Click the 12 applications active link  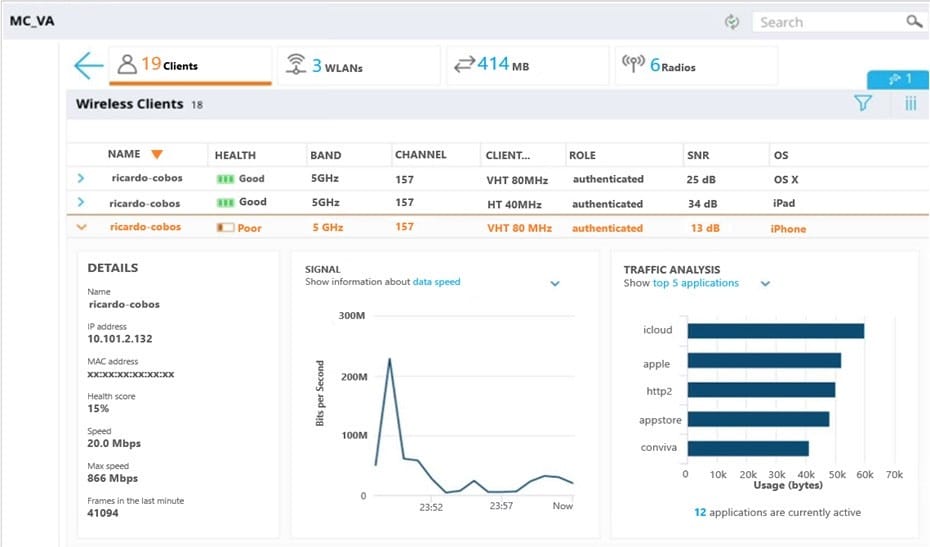click(x=777, y=512)
